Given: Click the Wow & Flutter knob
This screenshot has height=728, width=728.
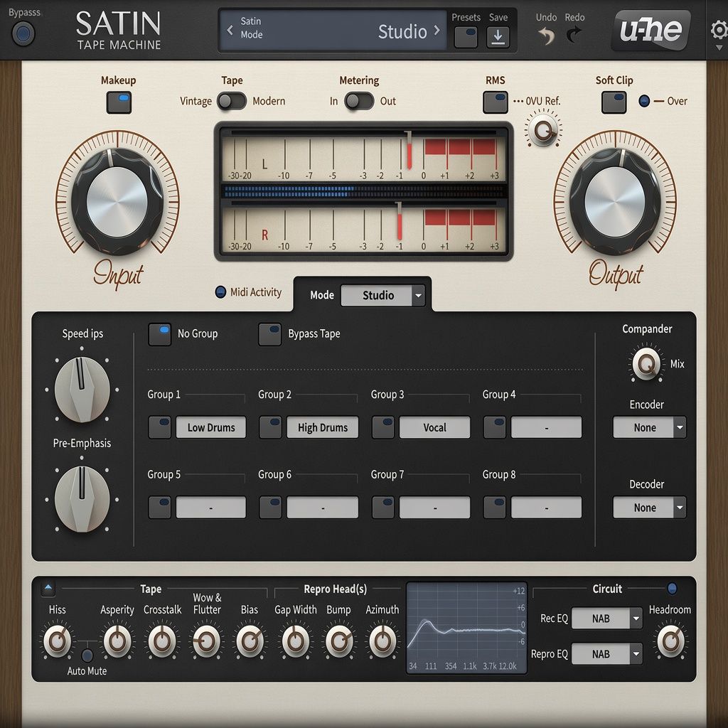Looking at the screenshot, I should pyautogui.click(x=206, y=641).
